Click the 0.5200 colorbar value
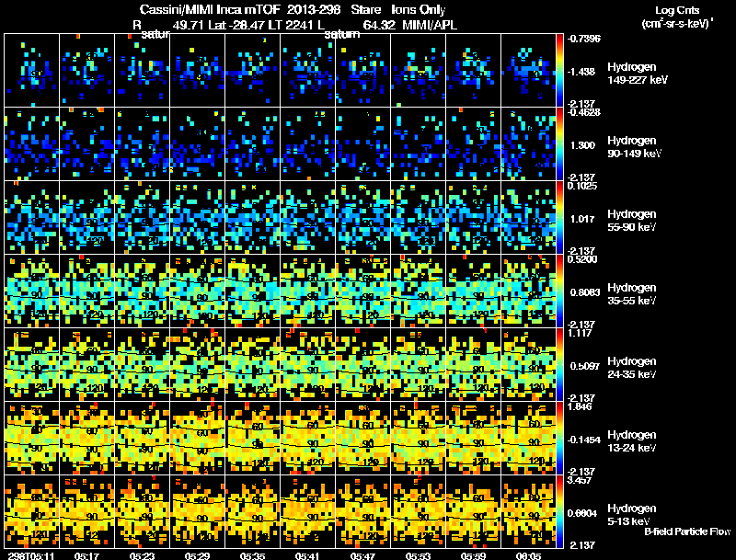Image resolution: width=736 pixels, height=560 pixels. pyautogui.click(x=582, y=260)
